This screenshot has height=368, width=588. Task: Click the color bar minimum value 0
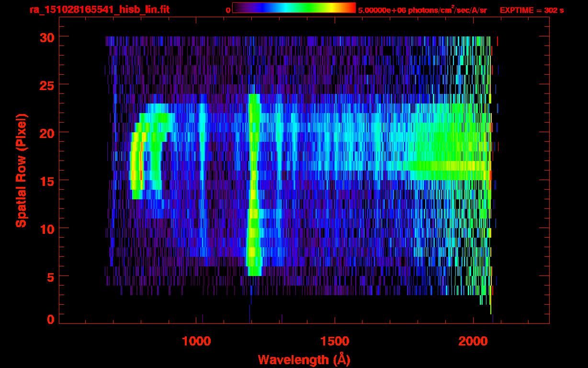[228, 10]
